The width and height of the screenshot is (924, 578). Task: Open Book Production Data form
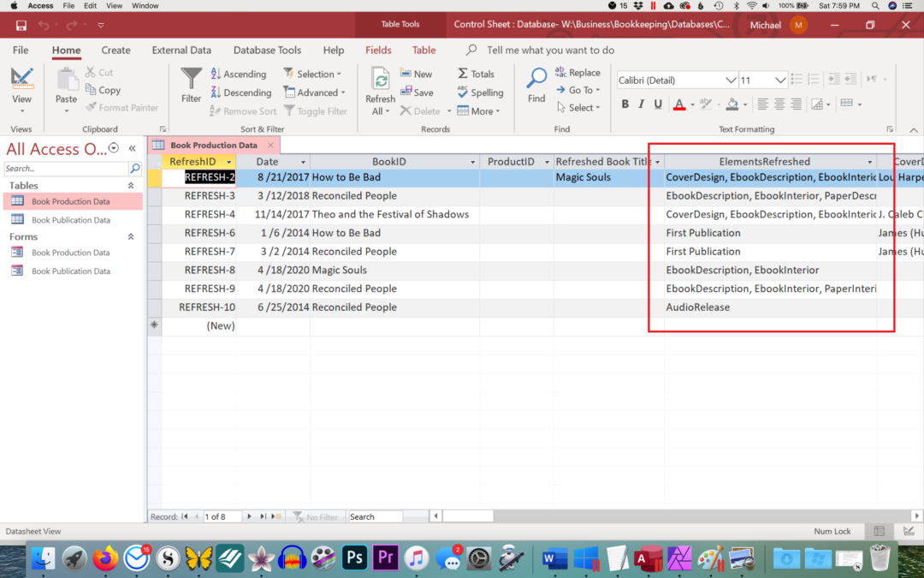pos(71,253)
